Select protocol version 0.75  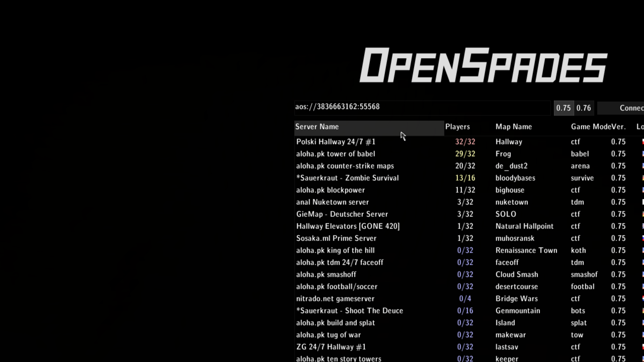click(x=564, y=108)
